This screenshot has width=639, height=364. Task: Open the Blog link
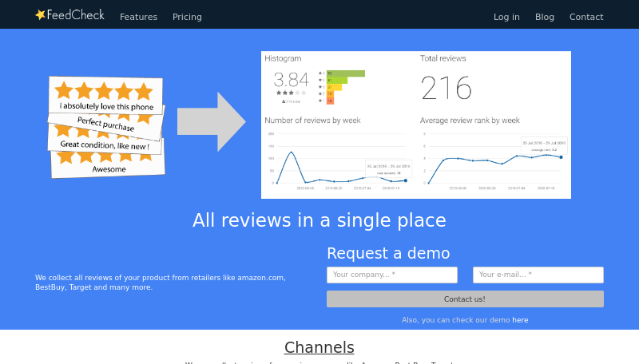coord(545,17)
